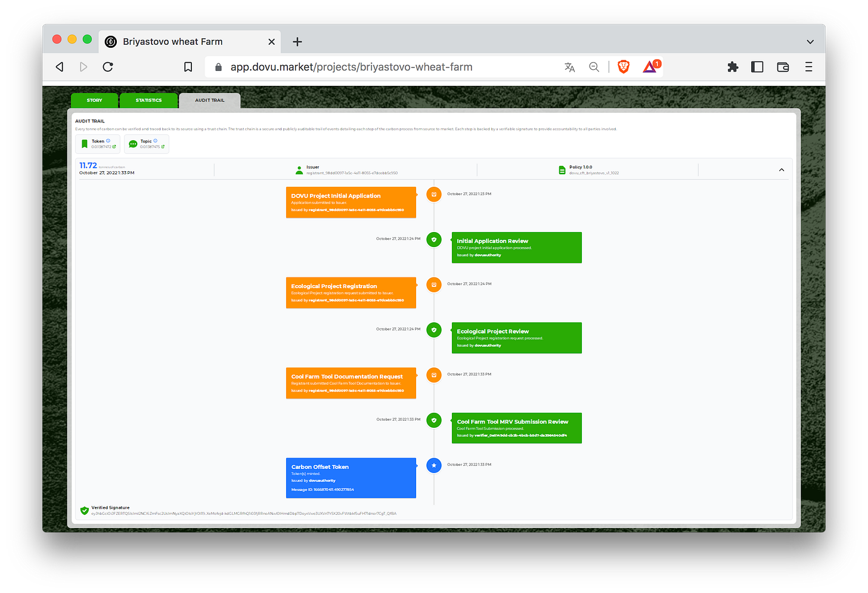Click the lock icon in the address bar
The height and width of the screenshot is (593, 868).
pos(218,67)
